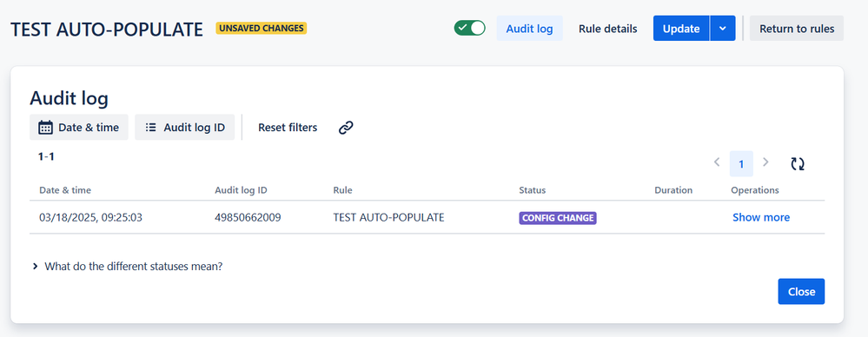Expand 'What do the different statuses mean?'

pos(128,266)
